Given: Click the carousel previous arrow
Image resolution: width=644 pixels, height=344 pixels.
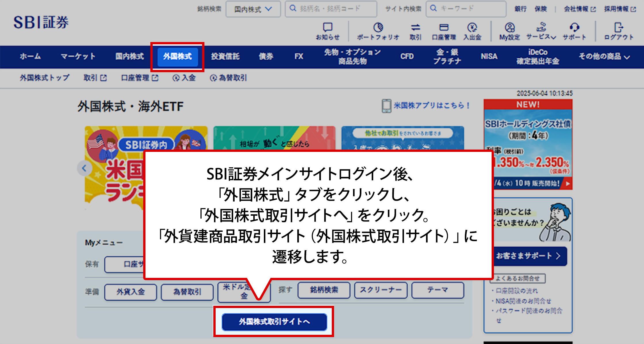Looking at the screenshot, I should [85, 168].
